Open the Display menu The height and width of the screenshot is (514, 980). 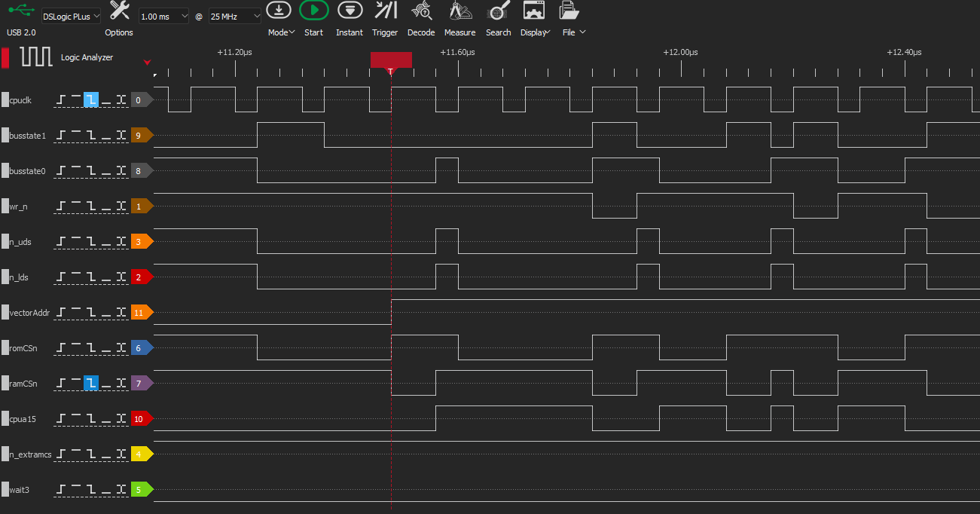click(533, 11)
